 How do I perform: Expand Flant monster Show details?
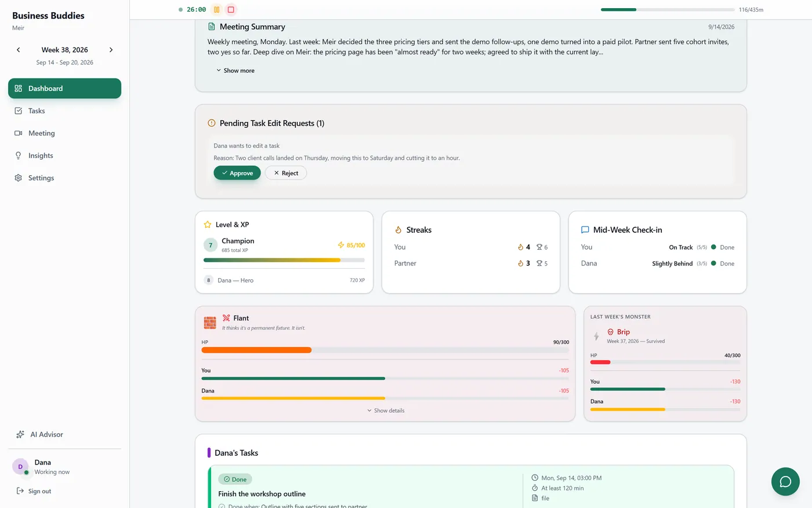386,410
